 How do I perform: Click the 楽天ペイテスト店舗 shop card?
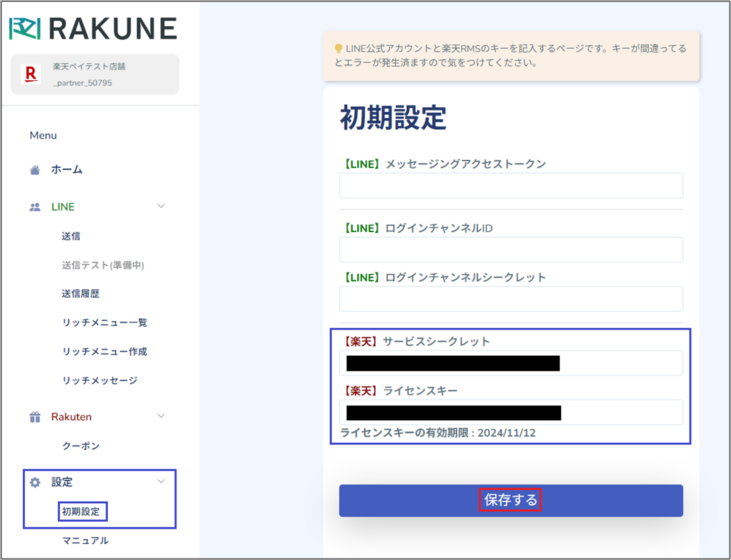[95, 74]
